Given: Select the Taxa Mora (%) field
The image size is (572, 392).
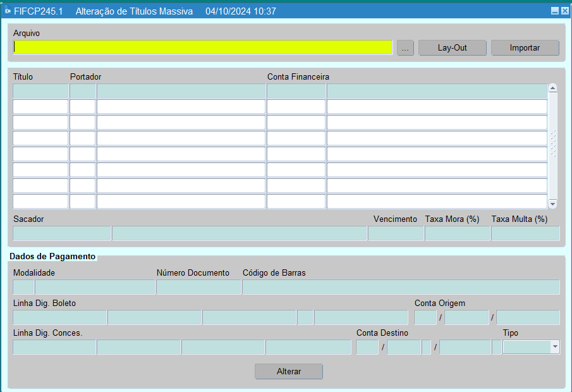Looking at the screenshot, I should pyautogui.click(x=457, y=233).
